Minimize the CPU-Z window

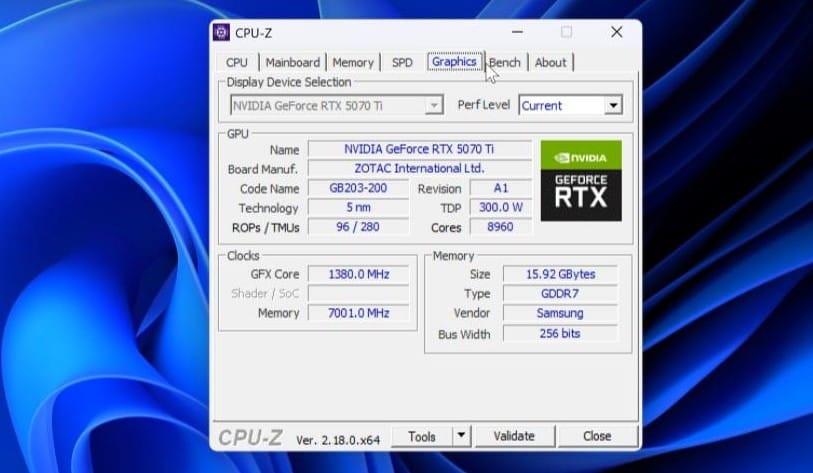pos(517,32)
